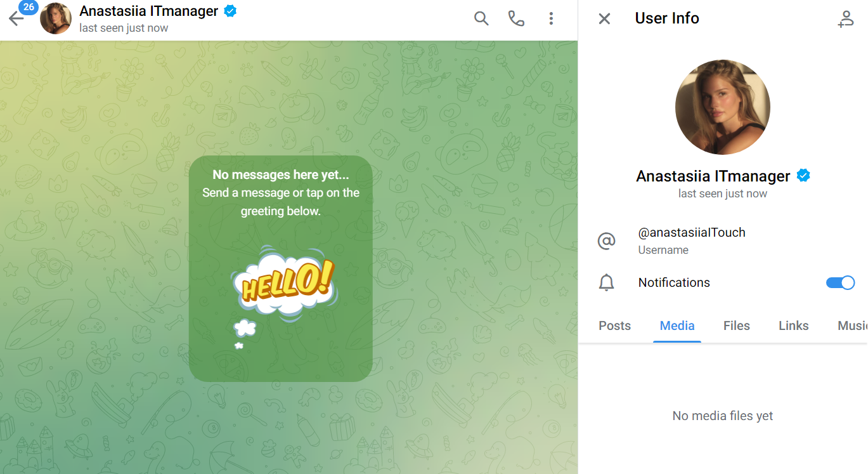
Task: Copy the @anastasiiaITouch username
Action: click(x=691, y=233)
